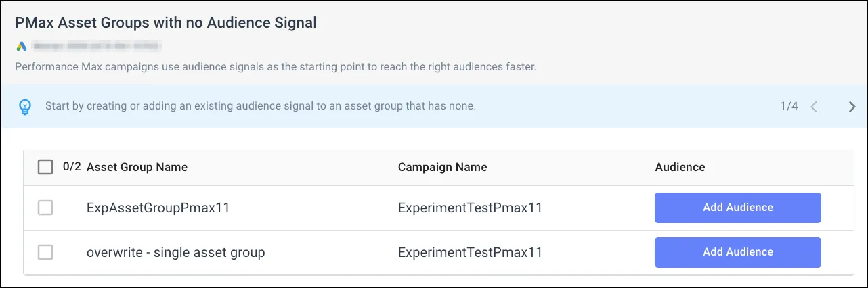
Task: Click the Campaign Name column header
Action: pos(442,167)
